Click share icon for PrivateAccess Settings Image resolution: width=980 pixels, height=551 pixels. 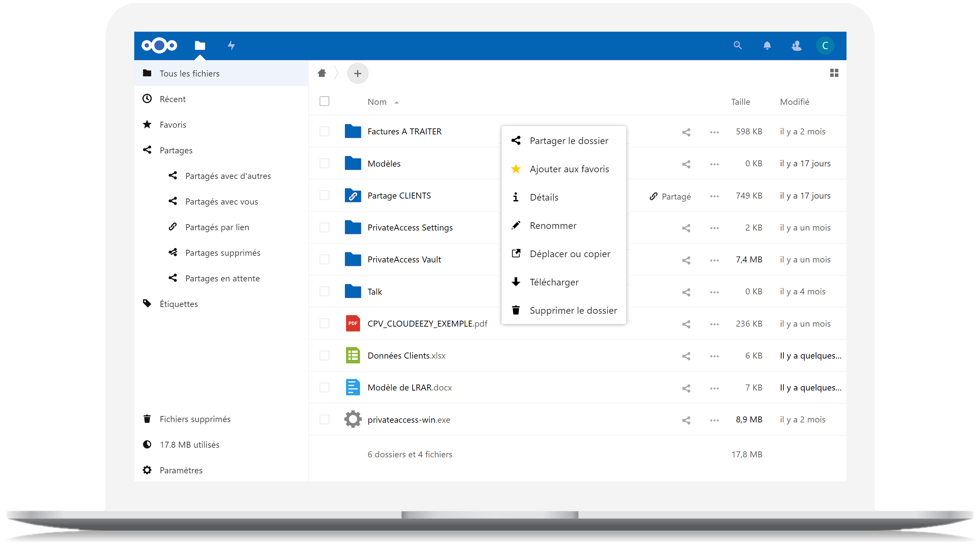click(686, 228)
